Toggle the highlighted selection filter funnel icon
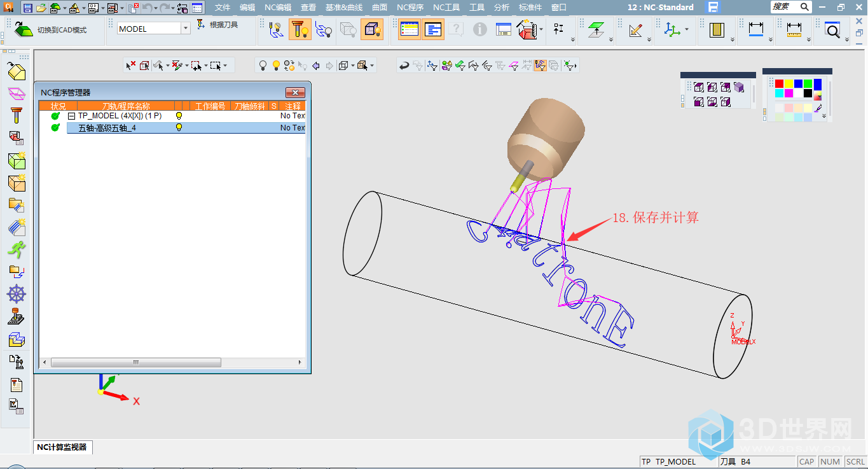 click(x=541, y=65)
